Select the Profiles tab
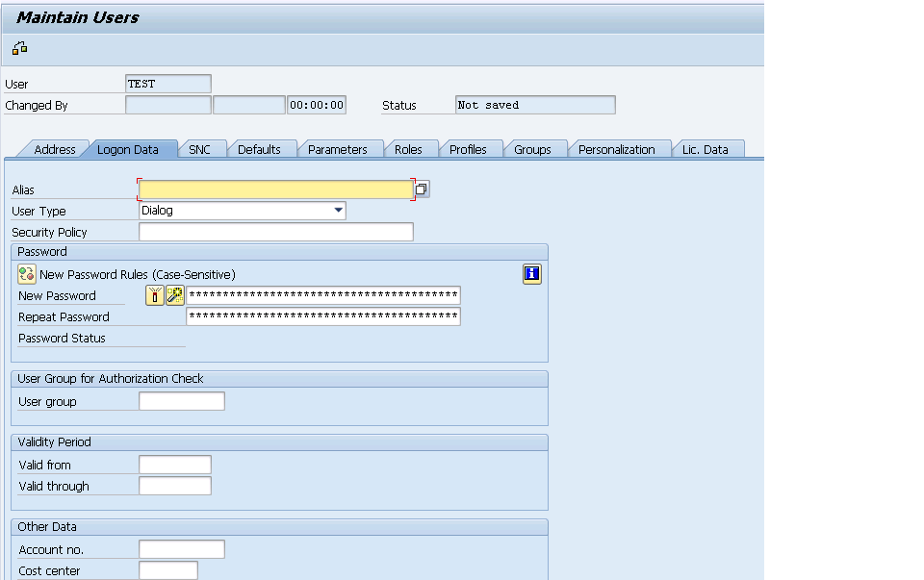 [471, 149]
